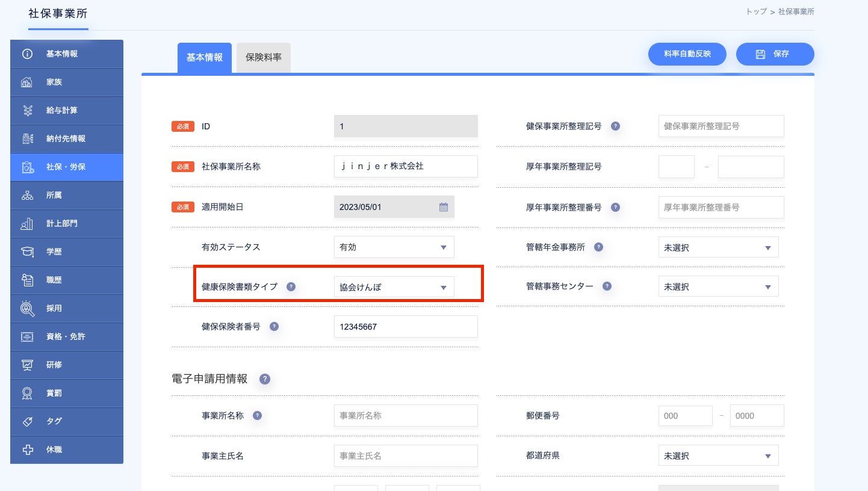Click help icon beside 健保事業所整理記号

(615, 126)
